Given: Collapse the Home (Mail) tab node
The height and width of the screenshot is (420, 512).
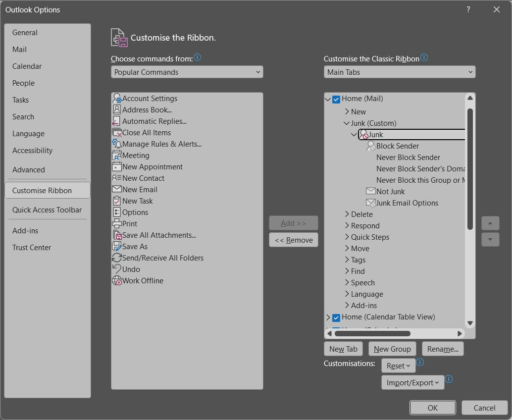Looking at the screenshot, I should point(328,99).
